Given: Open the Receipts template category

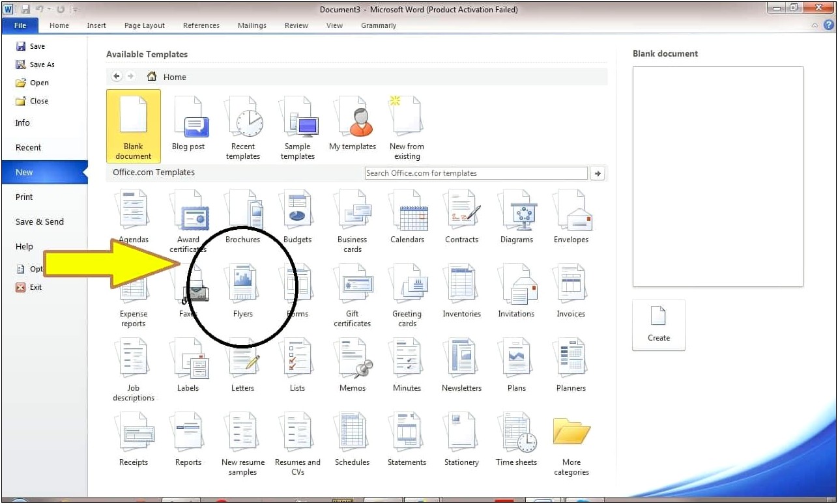Looking at the screenshot, I should [133, 440].
